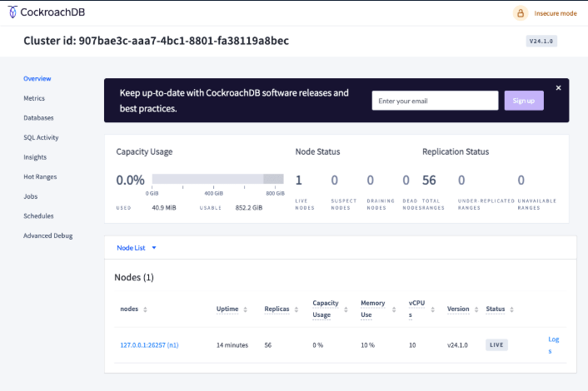Focus the Enter your email field
The width and height of the screenshot is (588, 391).
435,101
